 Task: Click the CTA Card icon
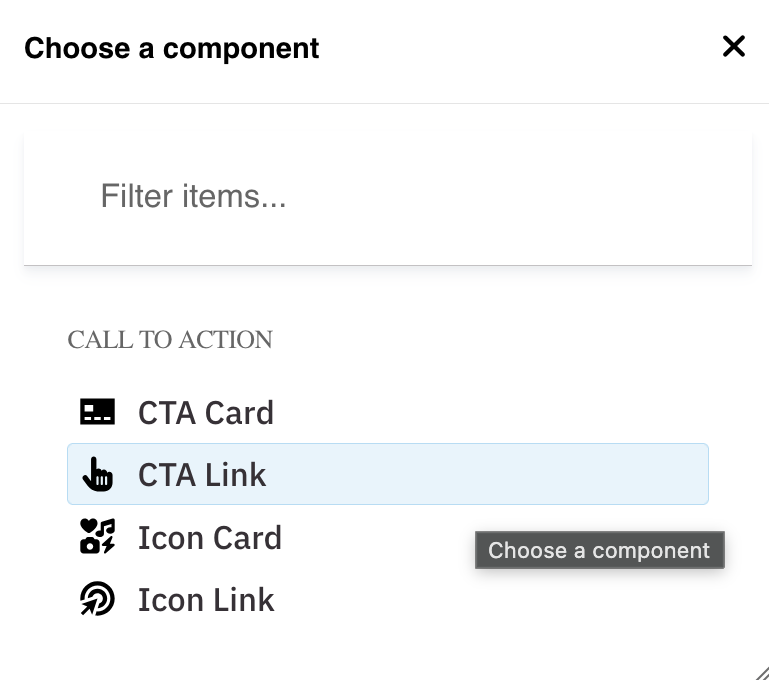(97, 412)
